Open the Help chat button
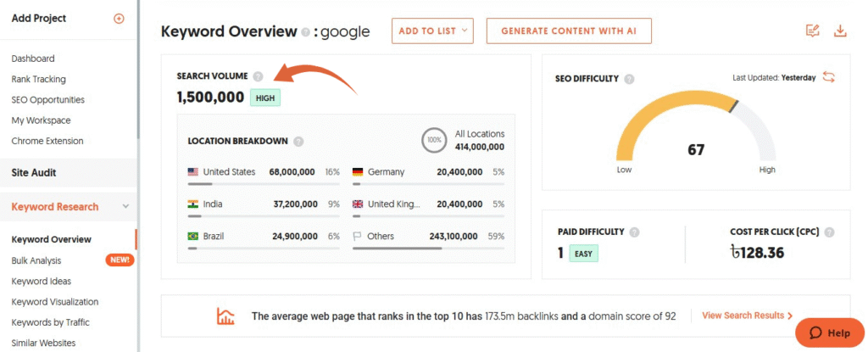 [830, 333]
